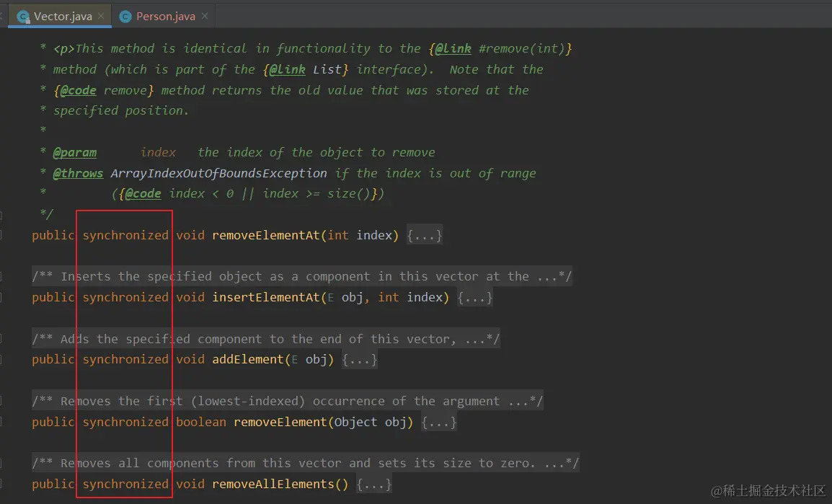Expand the 'Adds the specified component' folded comment

point(266,339)
